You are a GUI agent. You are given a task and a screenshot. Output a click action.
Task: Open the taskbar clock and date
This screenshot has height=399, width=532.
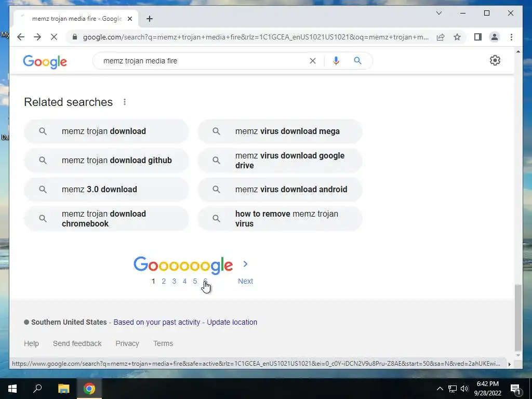pyautogui.click(x=487, y=389)
